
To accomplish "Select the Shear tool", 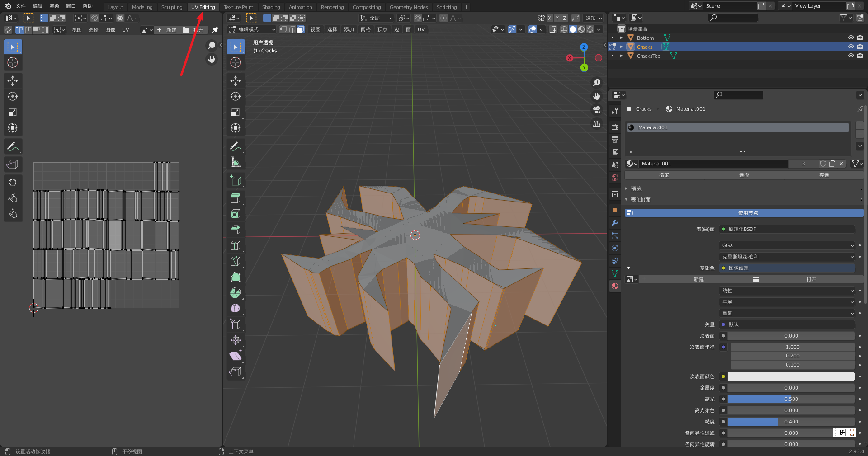I will click(236, 356).
